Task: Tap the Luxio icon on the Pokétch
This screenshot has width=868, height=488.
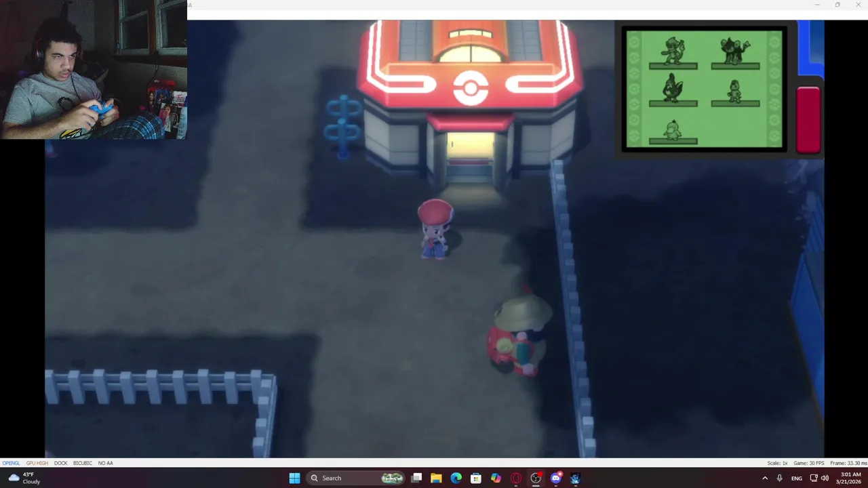Action: tap(735, 52)
